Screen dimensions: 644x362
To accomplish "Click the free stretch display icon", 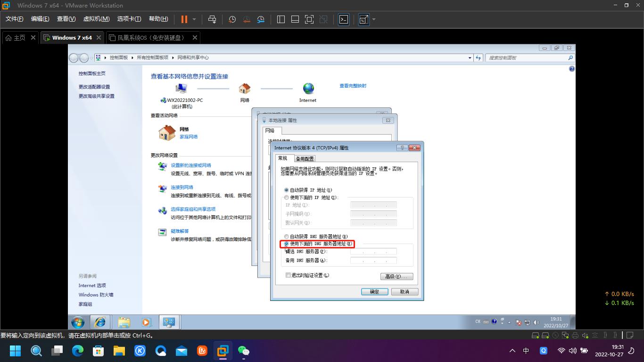I will pyautogui.click(x=363, y=19).
